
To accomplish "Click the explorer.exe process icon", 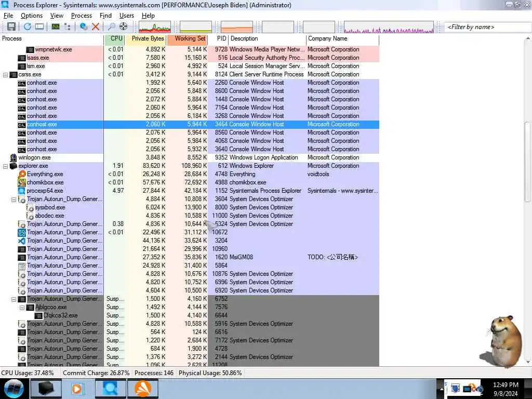I will (13, 166).
